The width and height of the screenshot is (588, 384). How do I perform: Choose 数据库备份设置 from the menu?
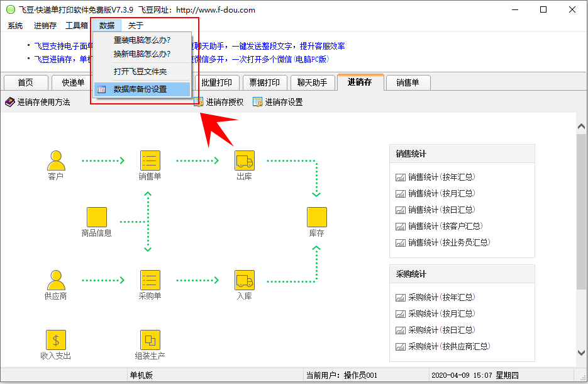click(x=142, y=89)
